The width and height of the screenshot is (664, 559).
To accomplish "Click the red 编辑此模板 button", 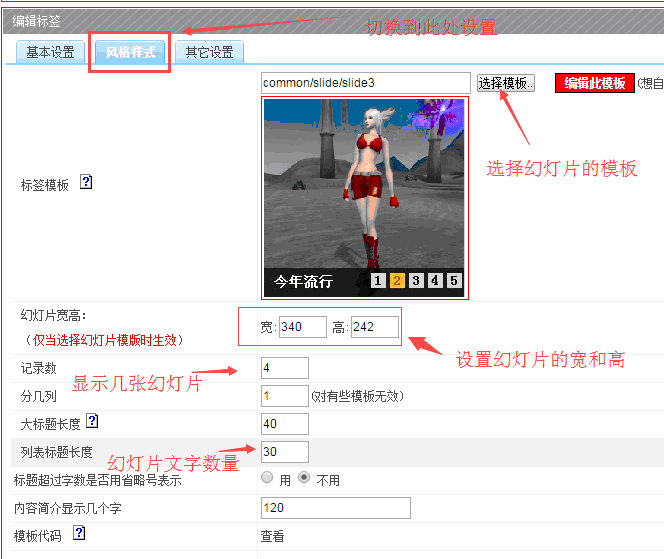I will pos(595,83).
